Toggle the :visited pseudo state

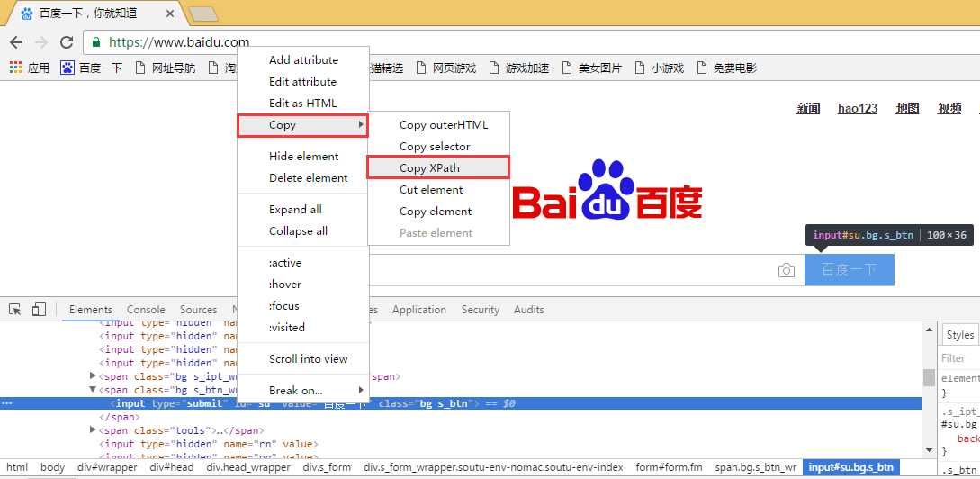point(303,327)
